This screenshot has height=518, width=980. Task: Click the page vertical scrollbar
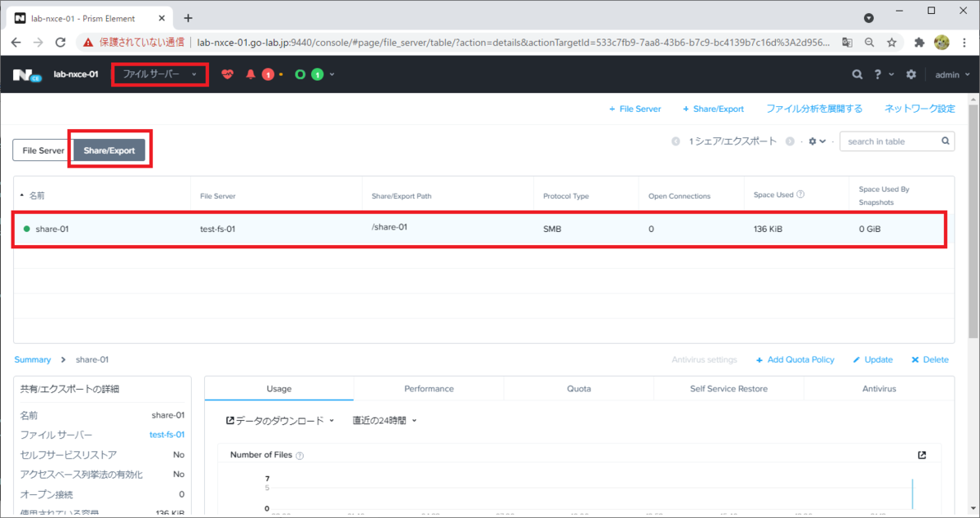973,221
